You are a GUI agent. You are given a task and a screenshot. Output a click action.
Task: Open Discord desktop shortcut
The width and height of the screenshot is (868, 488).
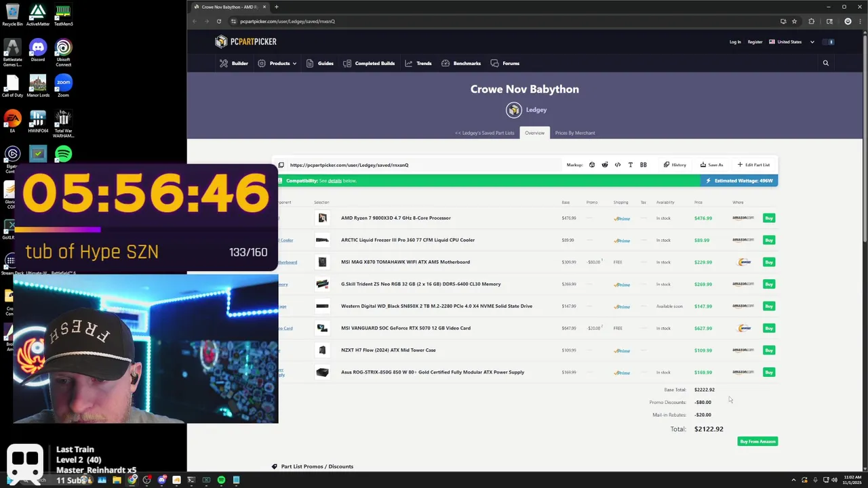point(38,50)
